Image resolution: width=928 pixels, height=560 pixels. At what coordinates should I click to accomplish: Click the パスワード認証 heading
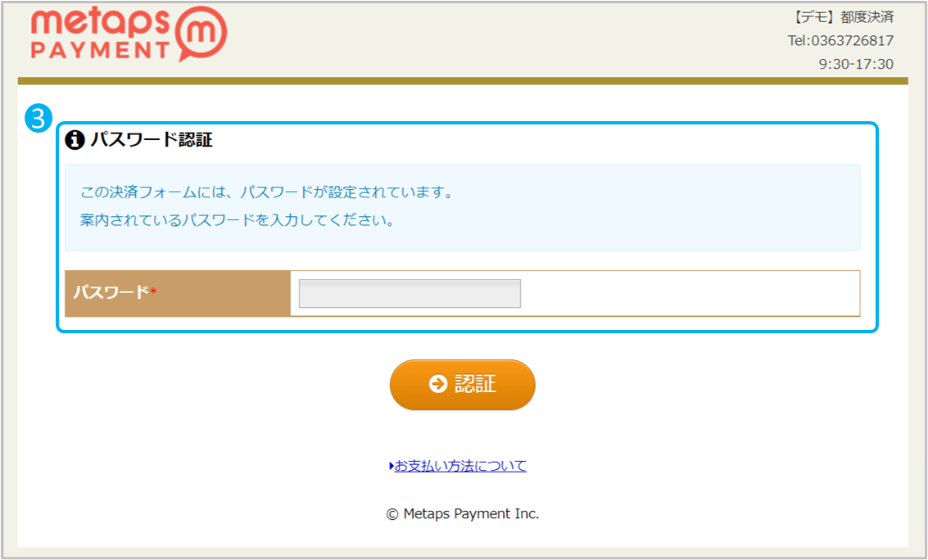coord(152,140)
